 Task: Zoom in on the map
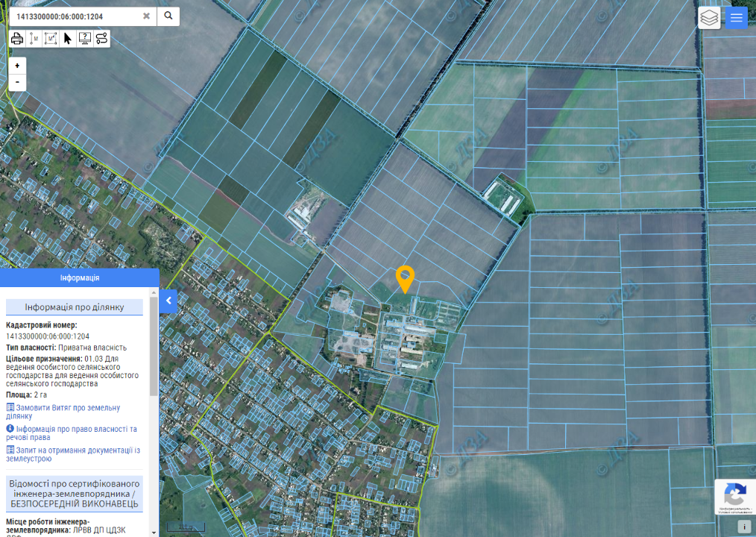[17, 66]
